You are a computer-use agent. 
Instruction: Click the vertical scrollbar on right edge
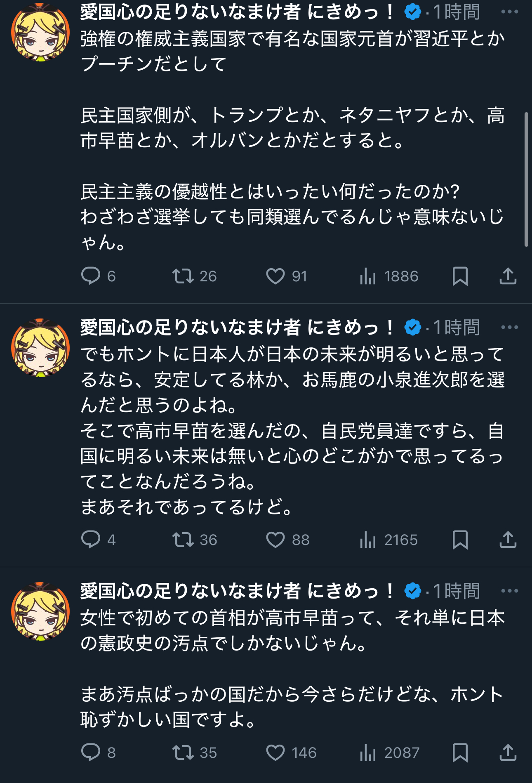click(x=526, y=179)
